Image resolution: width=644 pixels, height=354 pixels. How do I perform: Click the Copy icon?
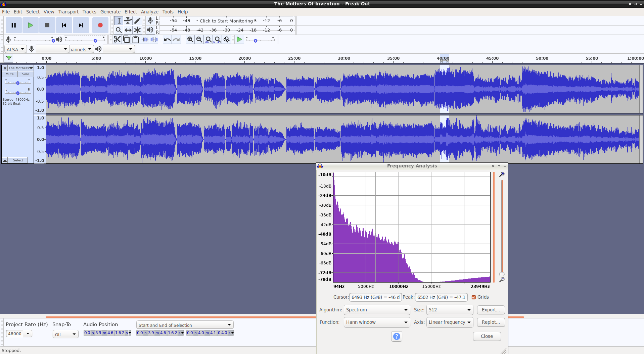126,40
